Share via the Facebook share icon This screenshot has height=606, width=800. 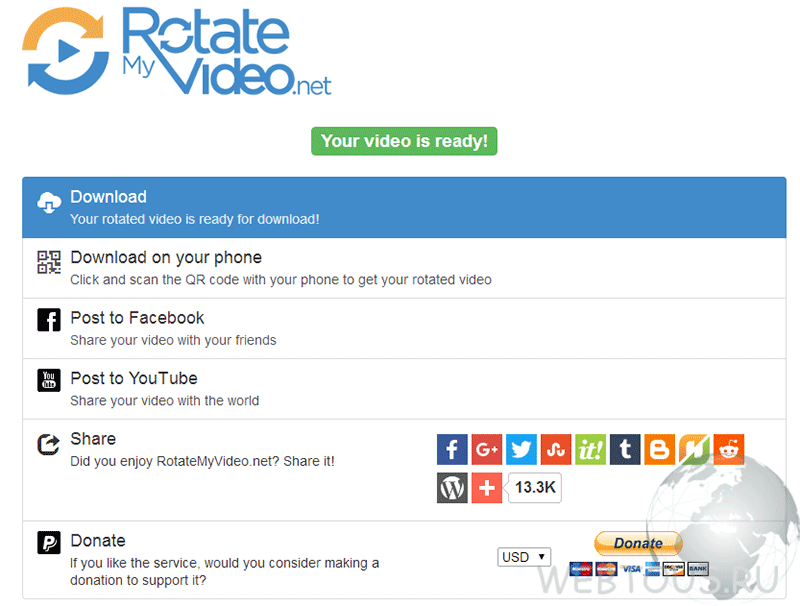[452, 449]
